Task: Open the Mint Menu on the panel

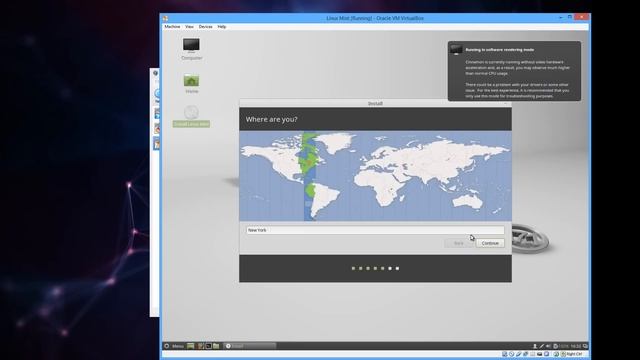Action: coord(173,346)
